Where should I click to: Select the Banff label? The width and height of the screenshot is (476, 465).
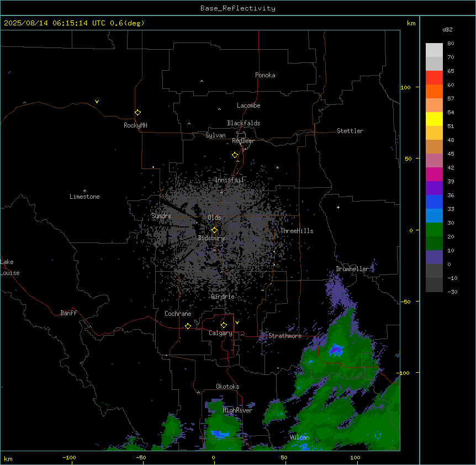(68, 313)
